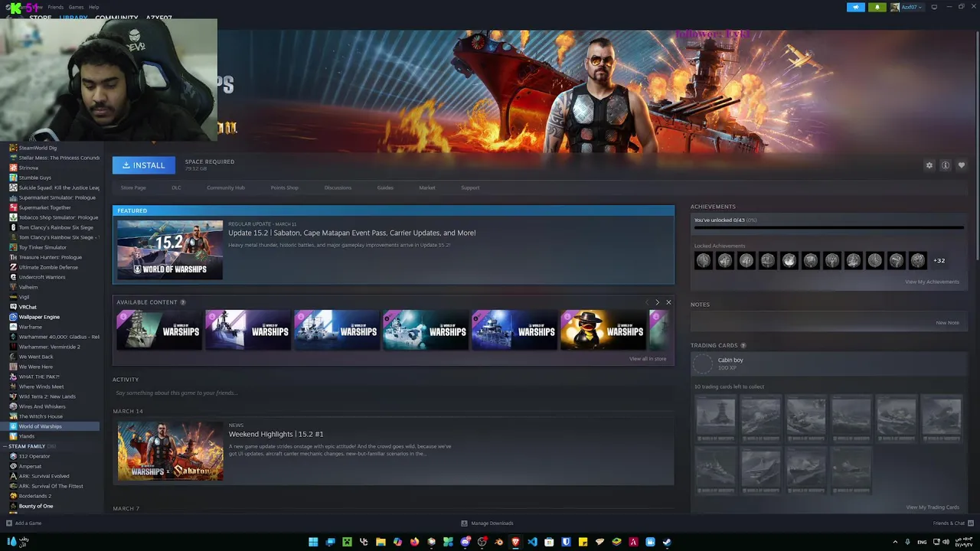Show Trading Cards help question mark
Screen dimensions: 980x551
click(x=743, y=346)
